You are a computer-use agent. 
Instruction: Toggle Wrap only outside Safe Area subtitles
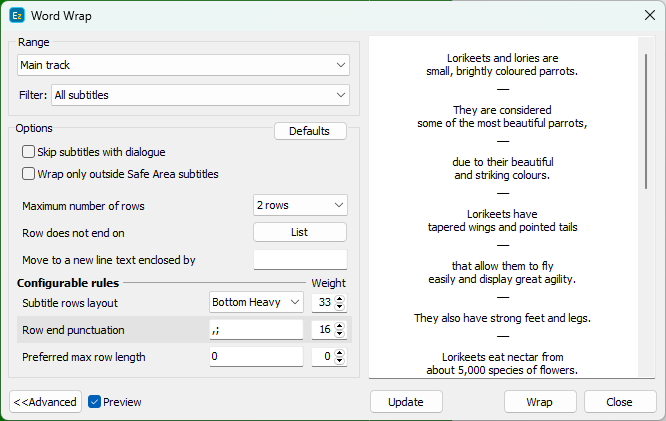tap(29, 174)
